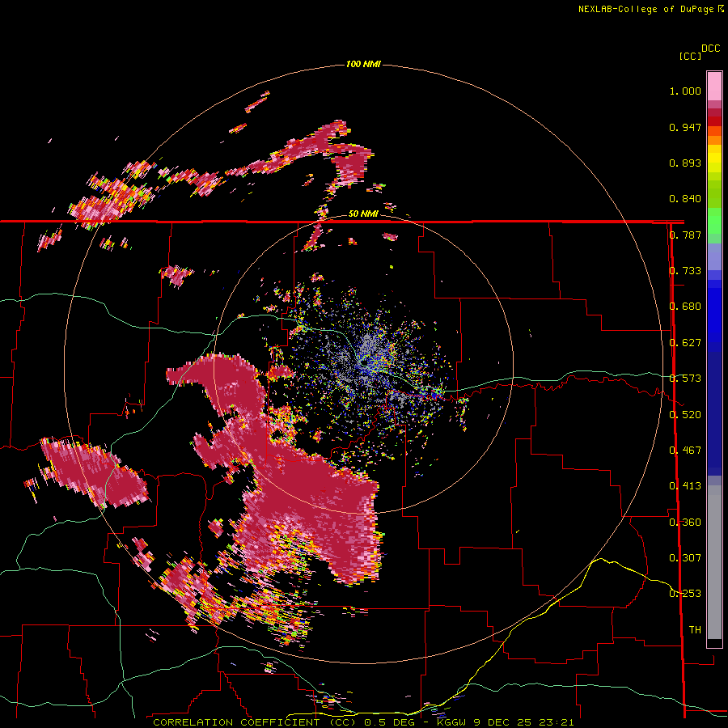Click the 0.733 scale value
Image resolution: width=728 pixels, height=728 pixels.
[x=685, y=271]
